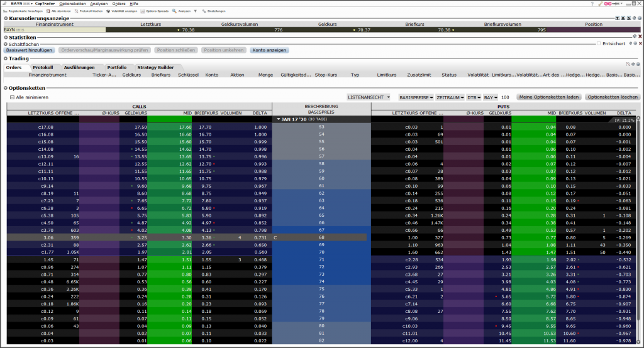Viewport: 644px width, 348px height.
Task: Open the LISTENANSICHT dropdown
Action: pos(369,97)
